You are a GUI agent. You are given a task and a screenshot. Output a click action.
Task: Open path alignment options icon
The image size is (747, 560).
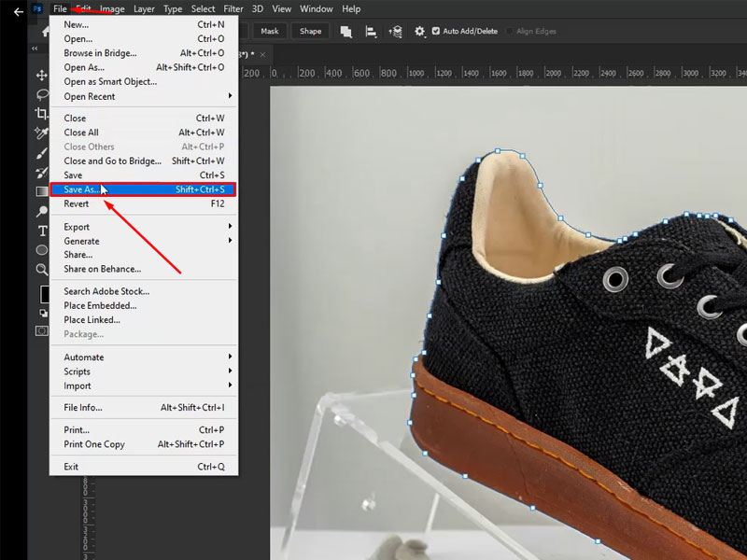pos(371,31)
